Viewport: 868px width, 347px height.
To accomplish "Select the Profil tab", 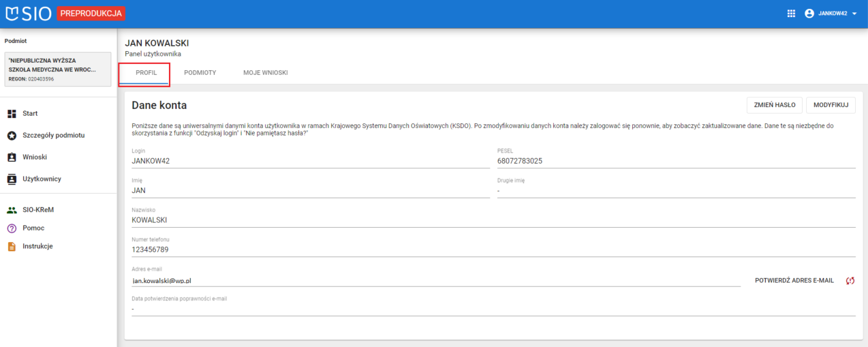I will click(x=146, y=73).
